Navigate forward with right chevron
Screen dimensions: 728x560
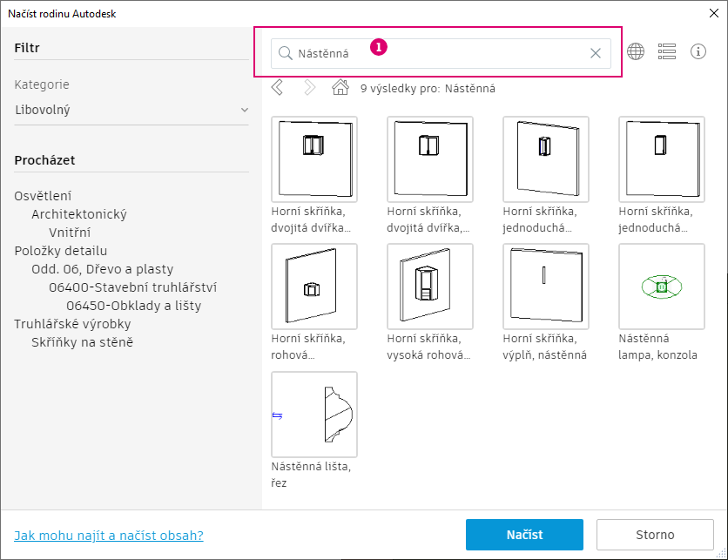click(309, 87)
